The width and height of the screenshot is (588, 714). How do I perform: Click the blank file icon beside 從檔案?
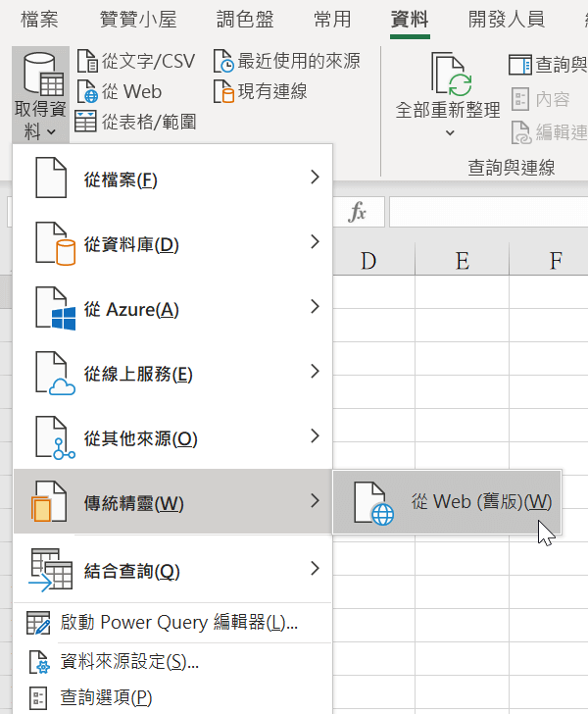coord(51,178)
